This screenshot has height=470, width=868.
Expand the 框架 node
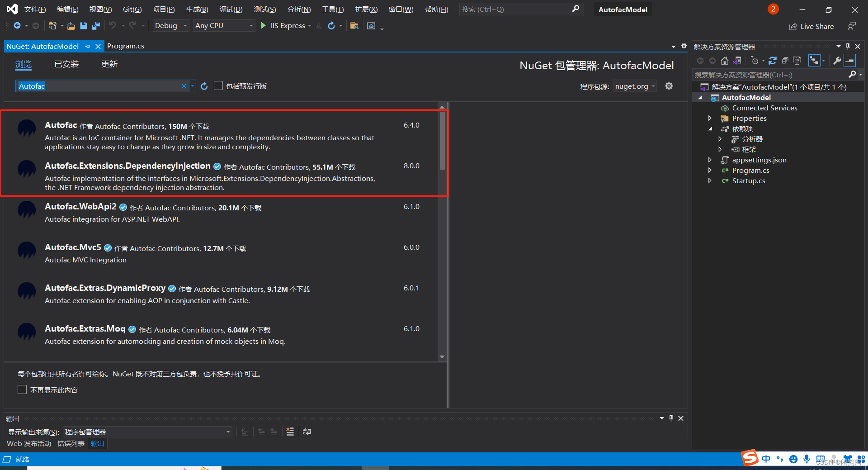[x=720, y=149]
